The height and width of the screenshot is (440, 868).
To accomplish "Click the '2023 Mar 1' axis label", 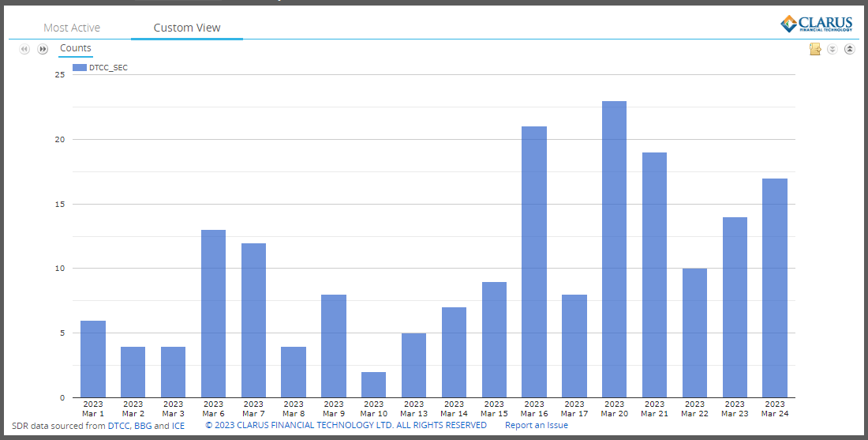I will 93,409.
